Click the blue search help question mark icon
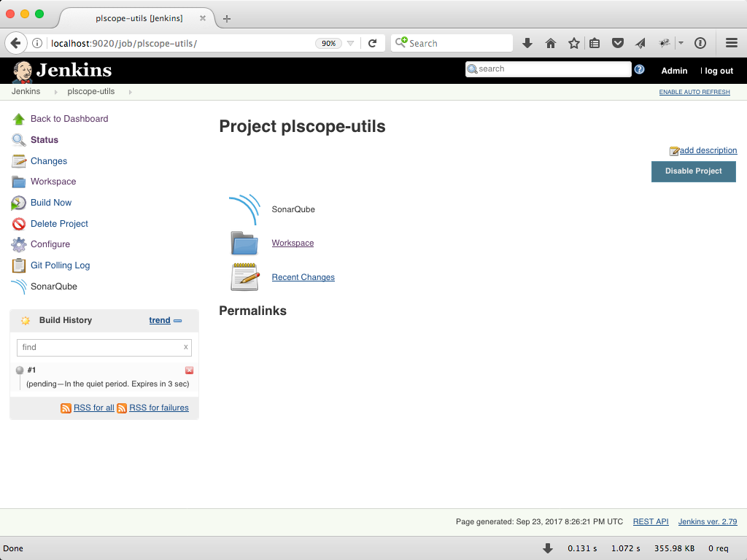This screenshot has height=560, width=747. tap(639, 69)
